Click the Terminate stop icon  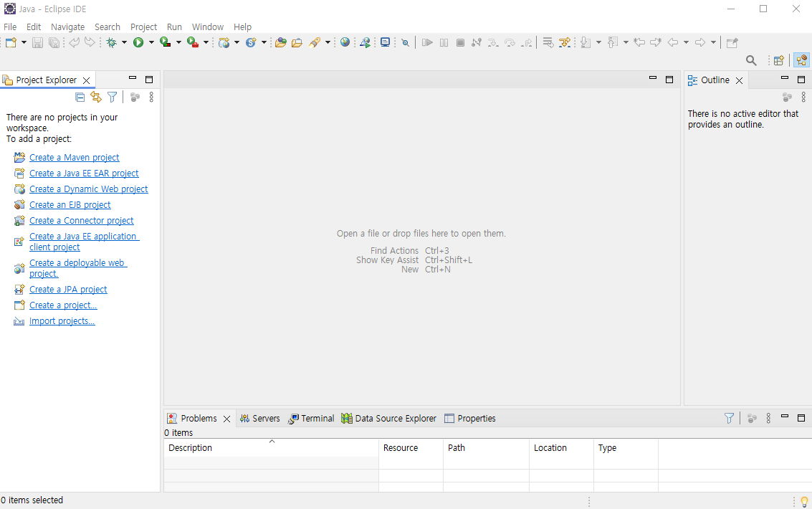pos(460,42)
